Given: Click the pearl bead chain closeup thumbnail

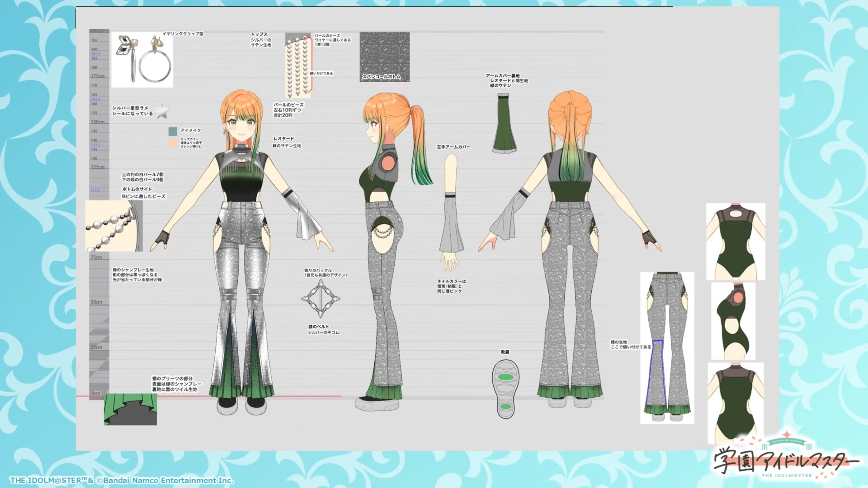Looking at the screenshot, I should point(114,226).
